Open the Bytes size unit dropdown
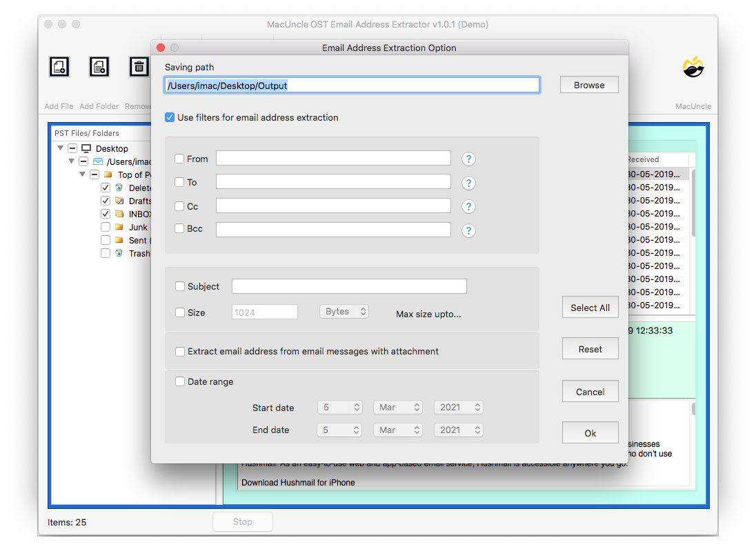Screen dimensions: 756x551 click(x=344, y=312)
